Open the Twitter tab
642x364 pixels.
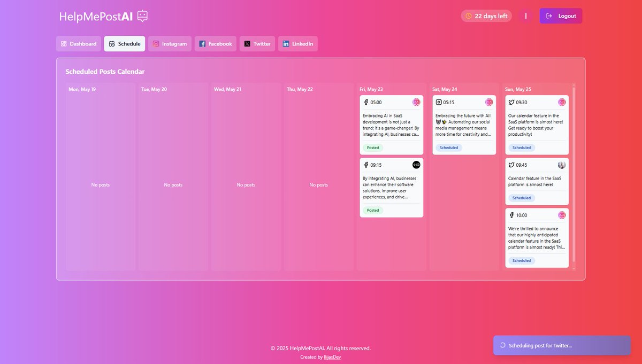coord(257,44)
